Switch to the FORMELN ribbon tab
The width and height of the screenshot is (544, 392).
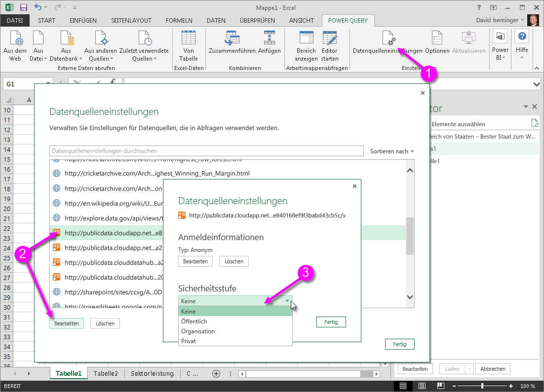(179, 20)
